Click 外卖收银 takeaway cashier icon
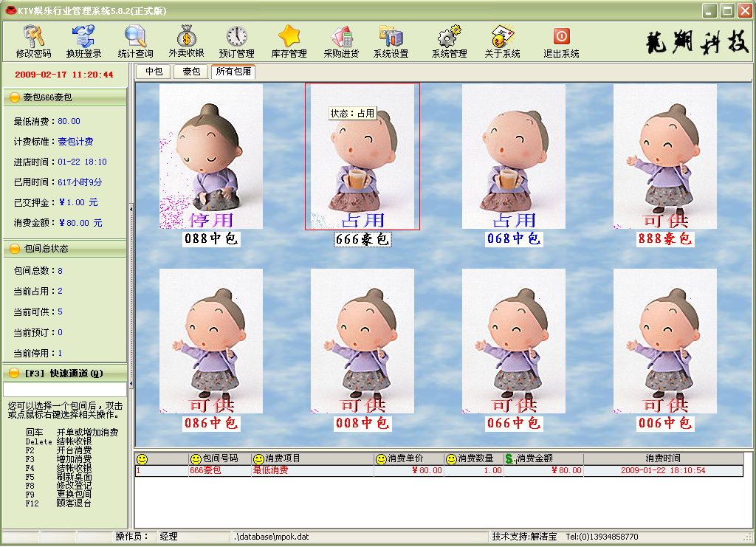 pyautogui.click(x=186, y=41)
